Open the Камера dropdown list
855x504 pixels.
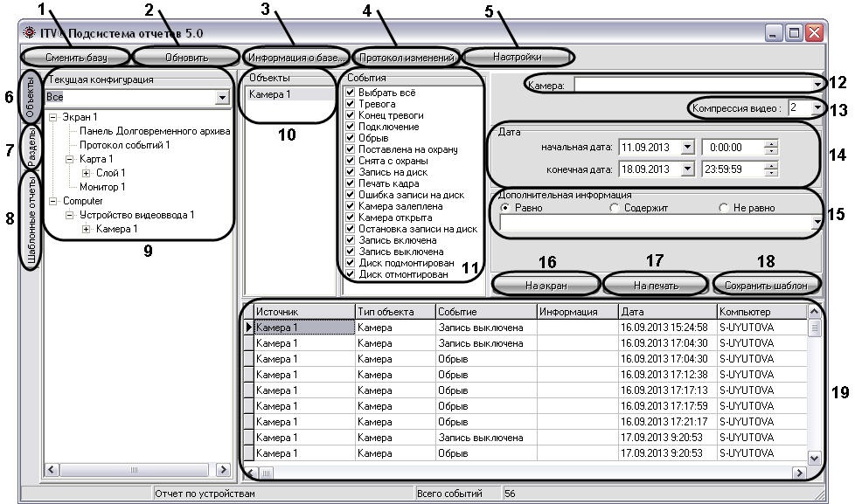coord(816,85)
